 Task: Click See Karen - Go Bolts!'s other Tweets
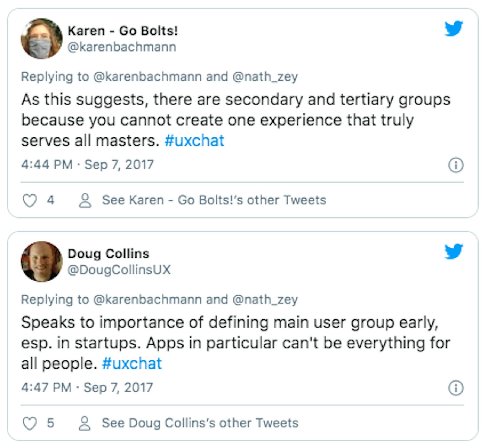214,200
